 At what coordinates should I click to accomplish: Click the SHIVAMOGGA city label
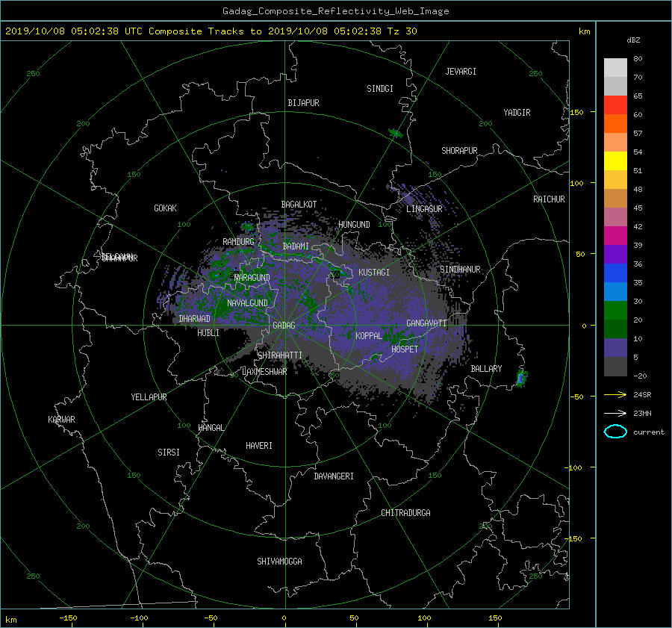click(x=279, y=562)
